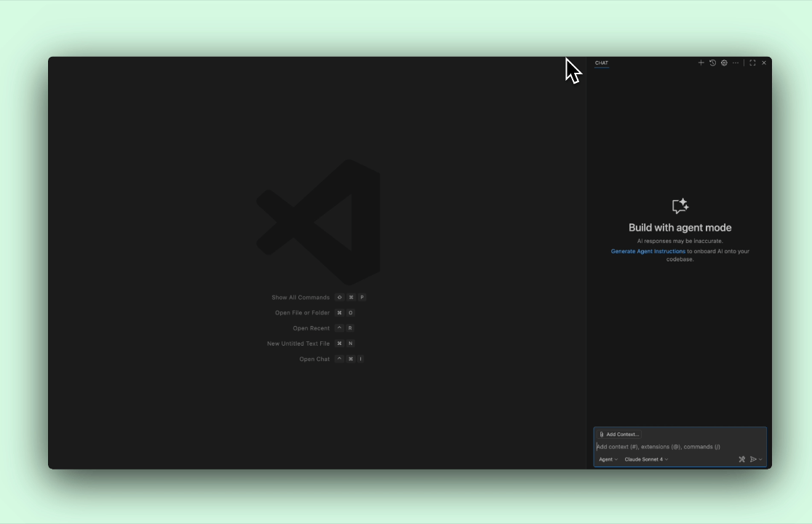Expand the chevron next to the send button
Viewport: 812px width, 524px height.
pyautogui.click(x=762, y=459)
